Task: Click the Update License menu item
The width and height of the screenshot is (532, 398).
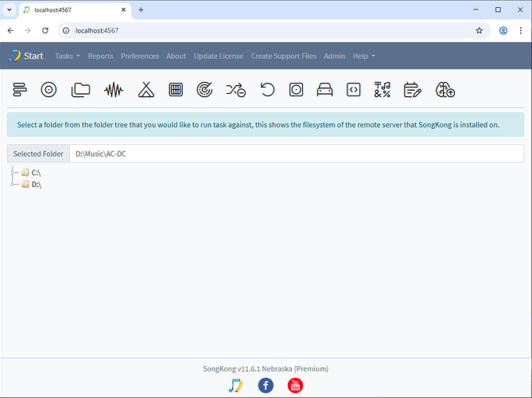Action: 219,56
